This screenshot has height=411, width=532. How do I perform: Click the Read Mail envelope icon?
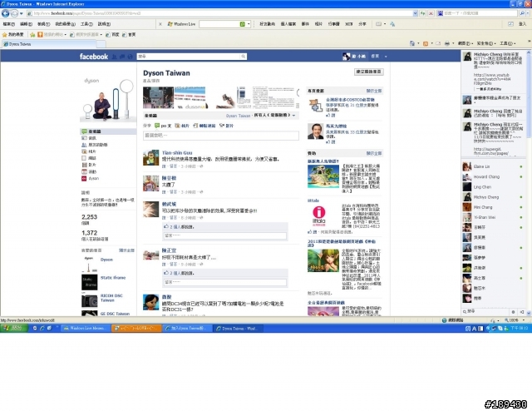click(x=438, y=43)
